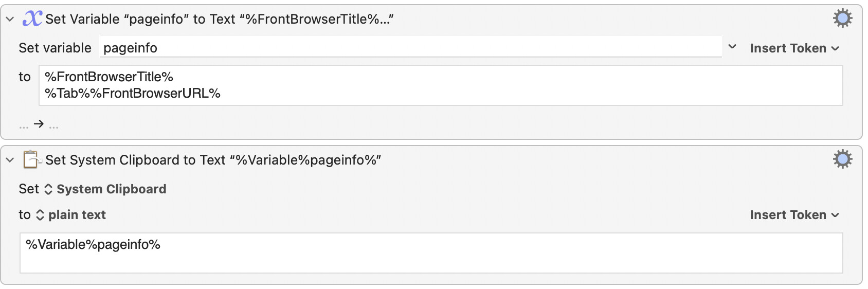Click the "Set" label before System Clipboard
The height and width of the screenshot is (289, 868).
coord(29,189)
